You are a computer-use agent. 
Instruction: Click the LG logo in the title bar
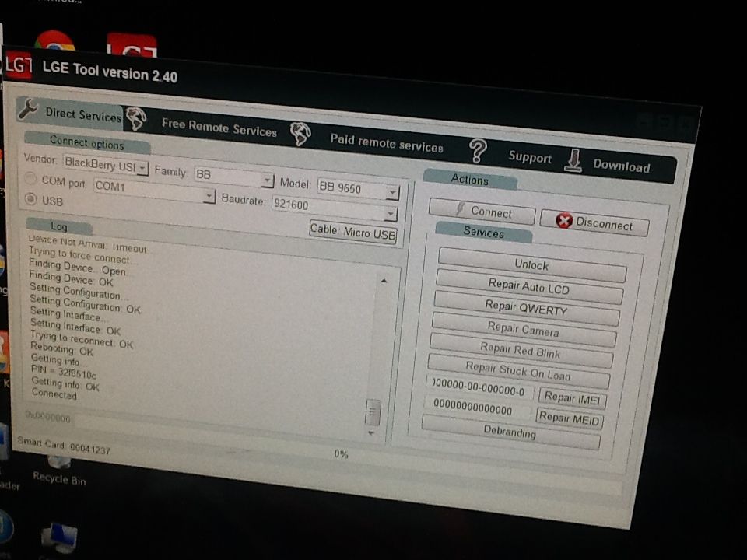(x=18, y=65)
